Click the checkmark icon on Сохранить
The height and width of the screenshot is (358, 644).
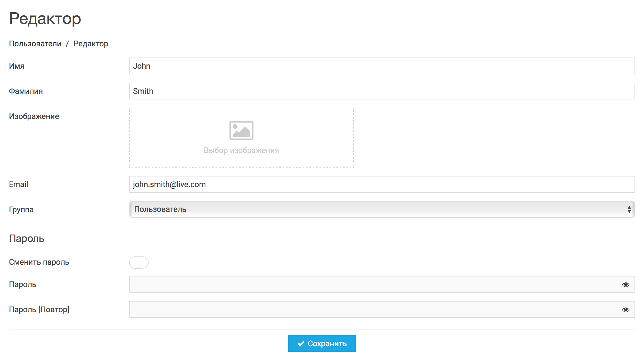(301, 343)
